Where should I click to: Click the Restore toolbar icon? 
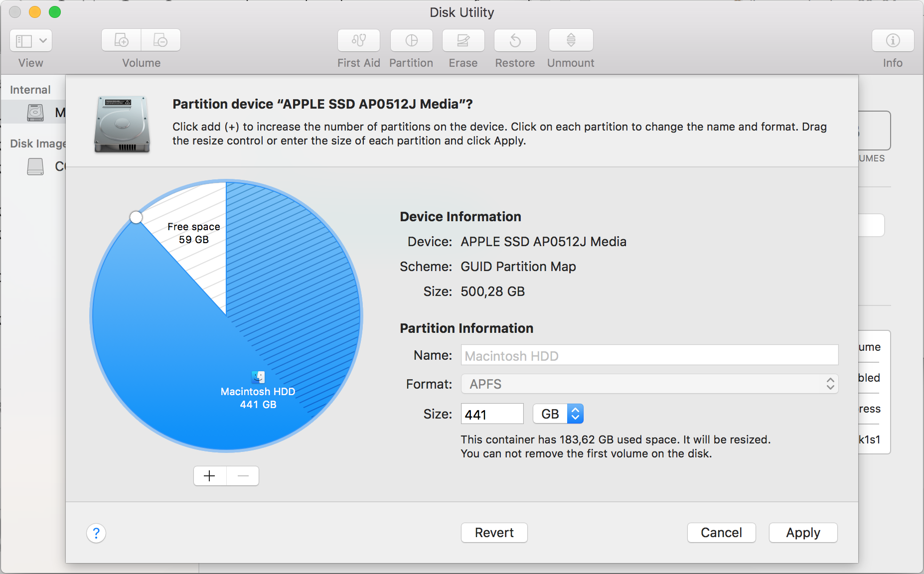tap(515, 40)
